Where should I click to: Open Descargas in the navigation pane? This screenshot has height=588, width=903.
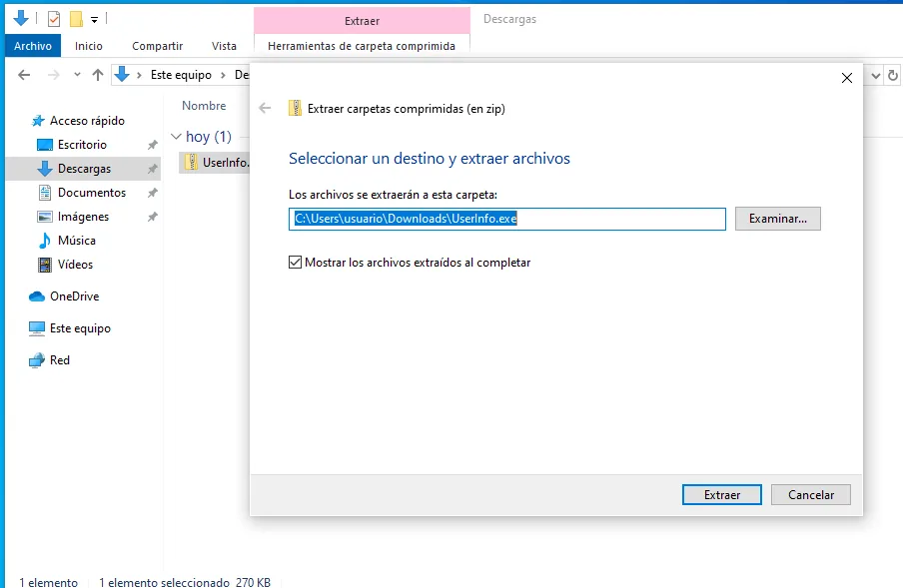tap(84, 169)
